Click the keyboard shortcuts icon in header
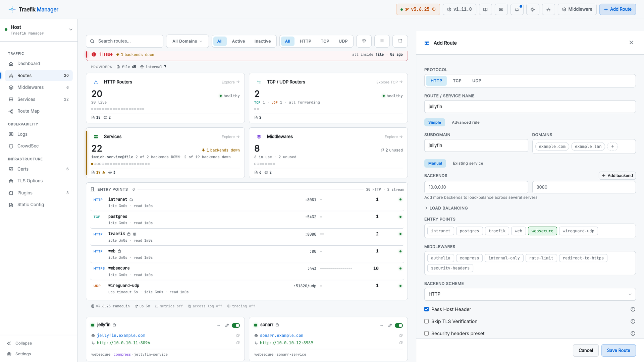The image size is (644, 362). point(501,9)
